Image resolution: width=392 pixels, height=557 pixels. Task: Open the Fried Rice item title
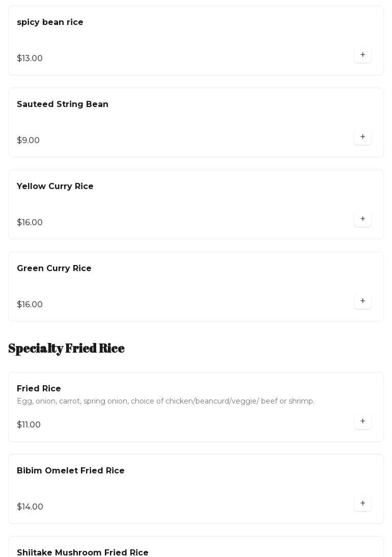tap(39, 388)
